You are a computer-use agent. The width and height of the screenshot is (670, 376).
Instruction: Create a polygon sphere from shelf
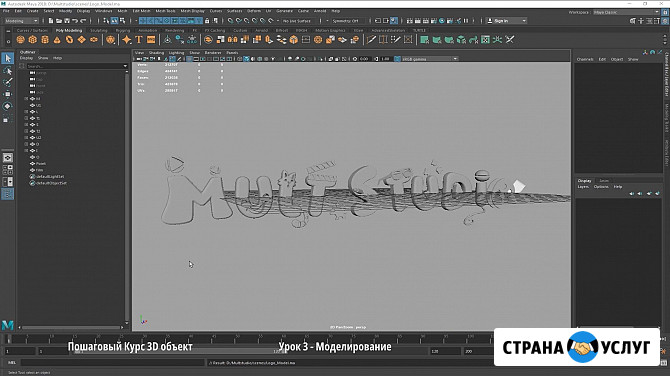point(20,40)
